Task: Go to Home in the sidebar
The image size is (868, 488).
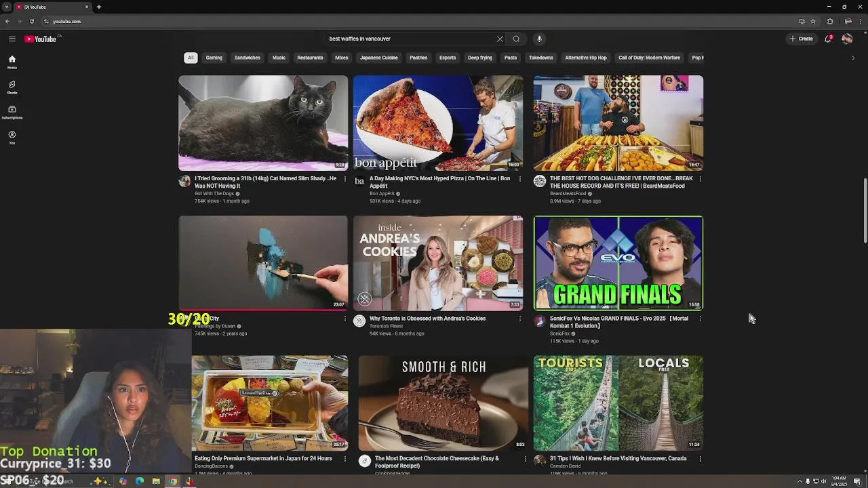Action: [12, 62]
